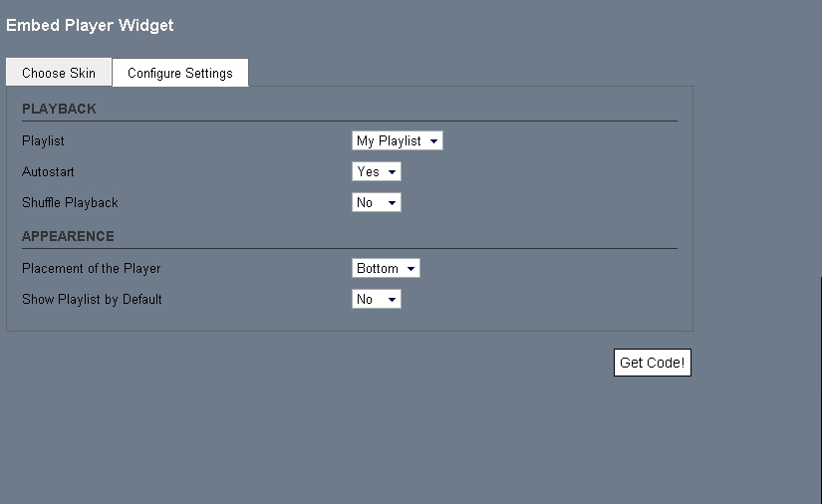
Task: Click the PLAYBACK section heading
Action: click(59, 109)
